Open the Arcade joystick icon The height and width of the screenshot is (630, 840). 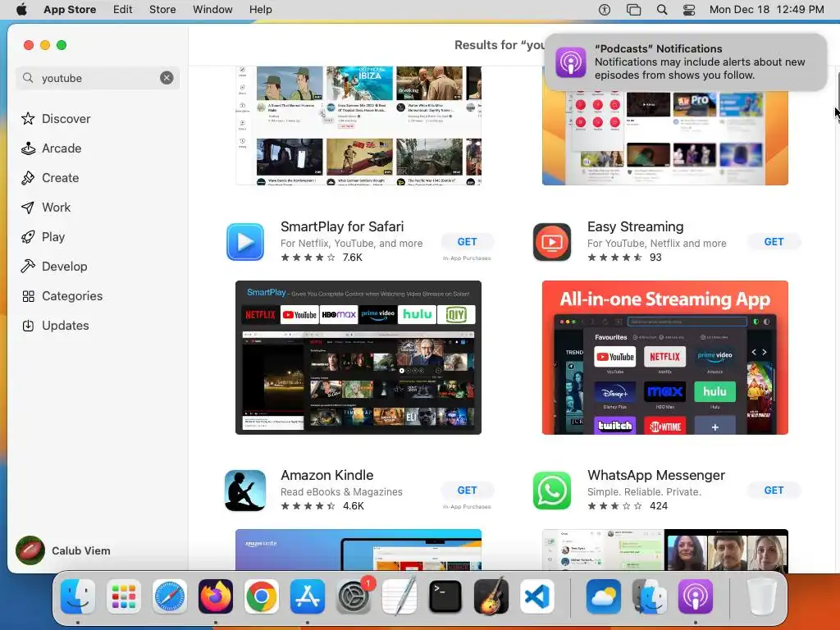coord(28,148)
